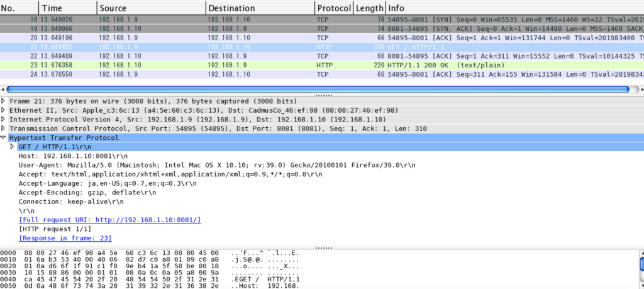The image size is (644, 289).
Task: Click the Info column header
Action: [x=515, y=8]
